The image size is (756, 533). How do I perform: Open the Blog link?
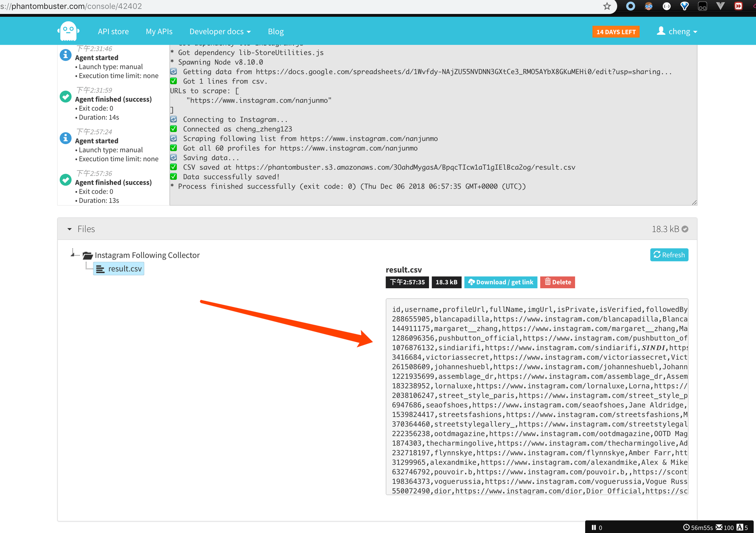[276, 31]
